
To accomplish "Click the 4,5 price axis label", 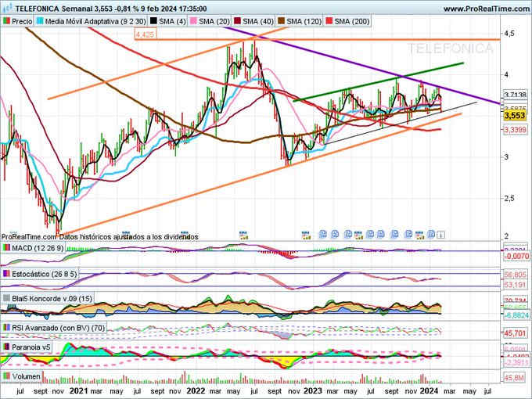I will pos(509,33).
